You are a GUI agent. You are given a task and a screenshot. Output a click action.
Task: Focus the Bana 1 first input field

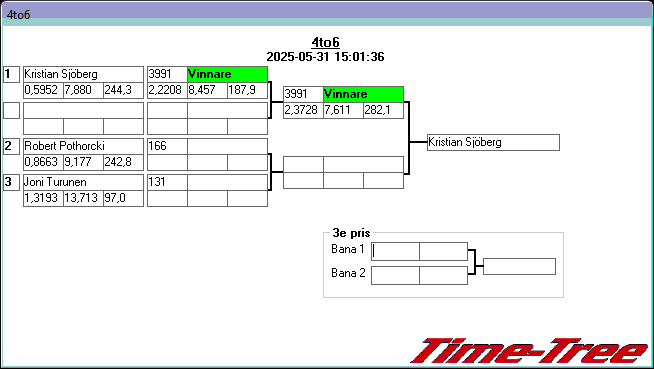(x=395, y=251)
